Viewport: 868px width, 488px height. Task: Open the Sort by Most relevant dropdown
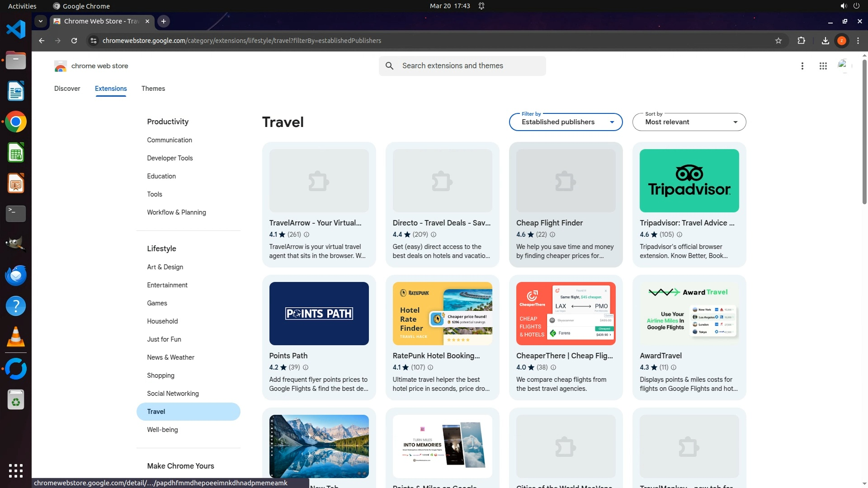(689, 122)
